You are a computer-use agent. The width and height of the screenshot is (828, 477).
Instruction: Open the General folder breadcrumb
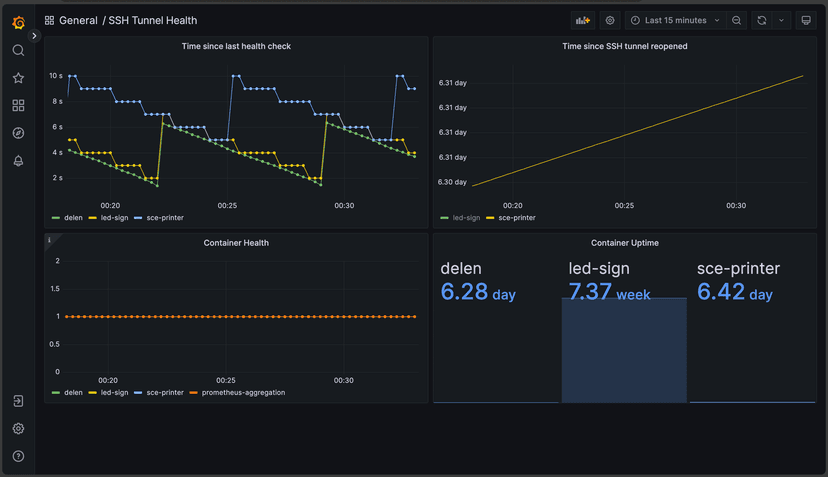coord(78,20)
